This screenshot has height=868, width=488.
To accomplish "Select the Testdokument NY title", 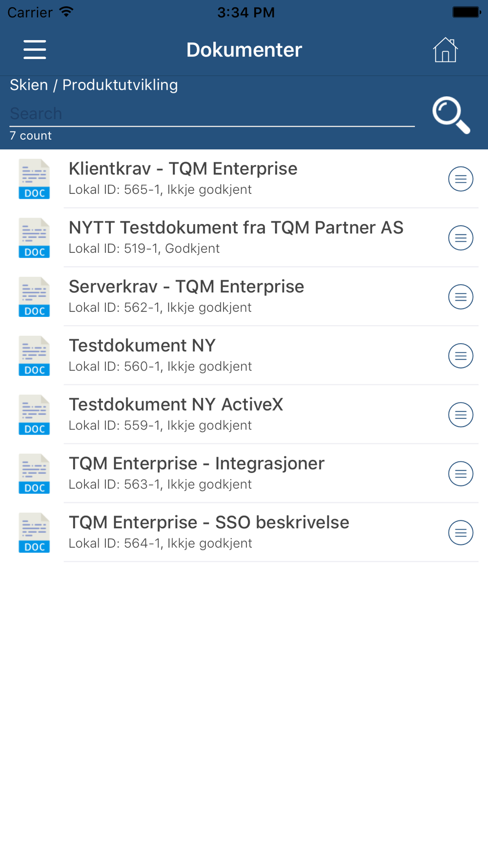I will tap(142, 346).
